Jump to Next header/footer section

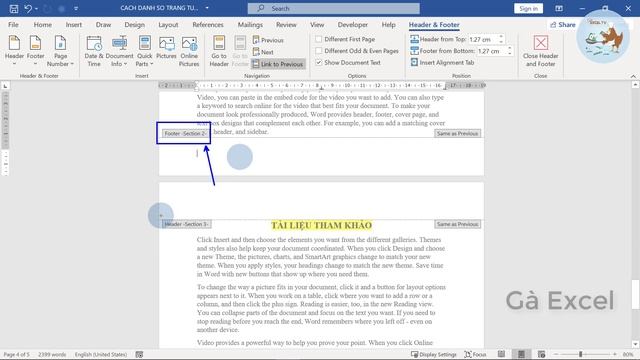point(263,52)
